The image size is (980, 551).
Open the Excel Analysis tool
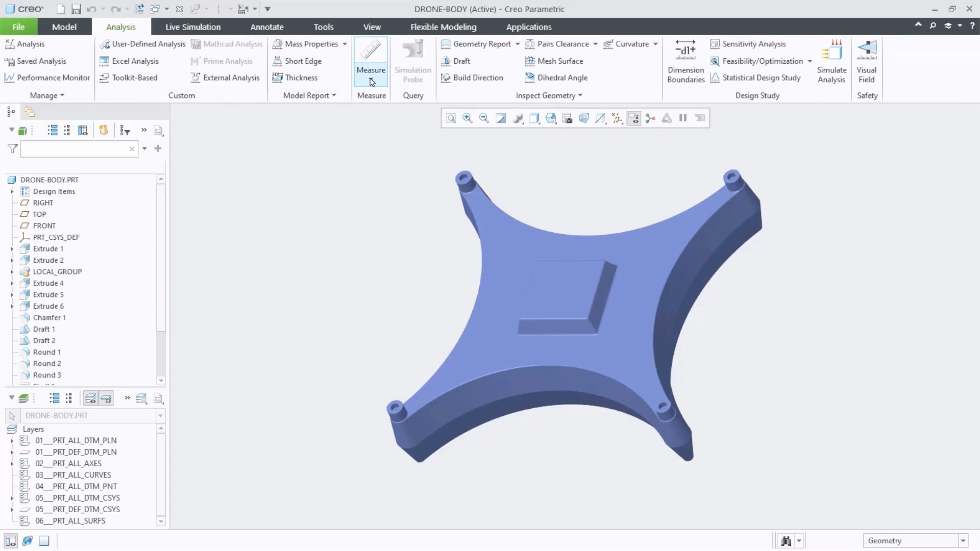[x=129, y=61]
